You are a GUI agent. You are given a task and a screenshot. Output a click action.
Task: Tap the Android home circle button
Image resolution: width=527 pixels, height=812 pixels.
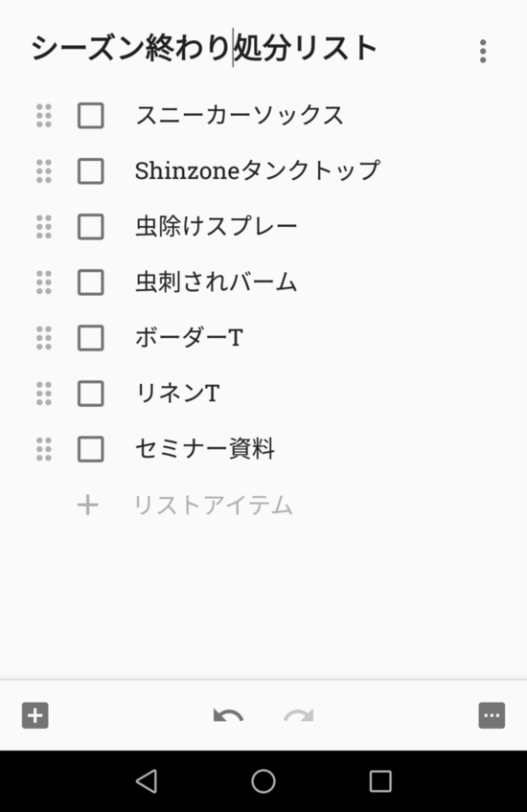tap(263, 781)
